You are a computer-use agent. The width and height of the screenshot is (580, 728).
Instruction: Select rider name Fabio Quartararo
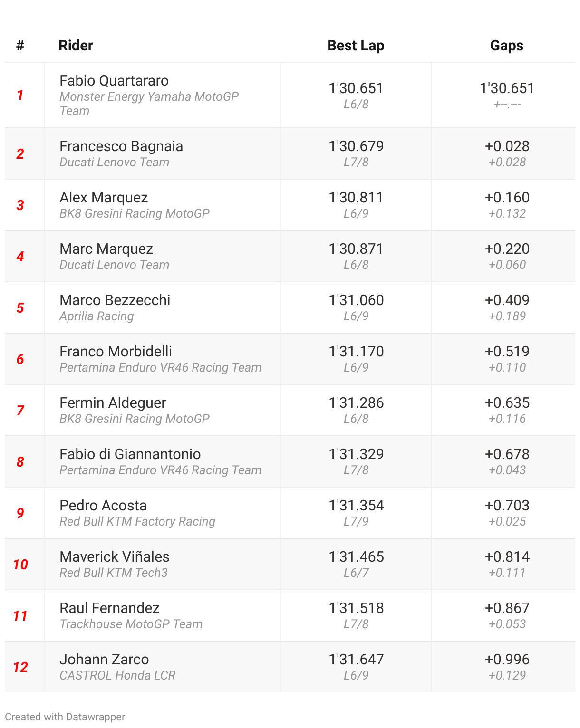point(114,81)
